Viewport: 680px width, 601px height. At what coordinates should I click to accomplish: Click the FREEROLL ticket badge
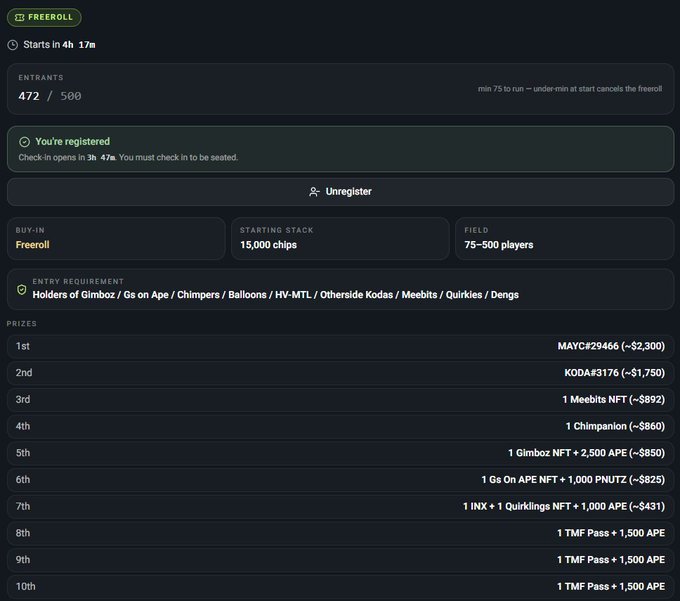(x=44, y=17)
